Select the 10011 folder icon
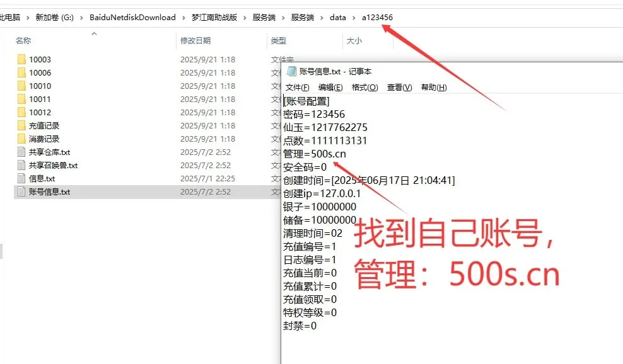The height and width of the screenshot is (364, 623). [21, 100]
